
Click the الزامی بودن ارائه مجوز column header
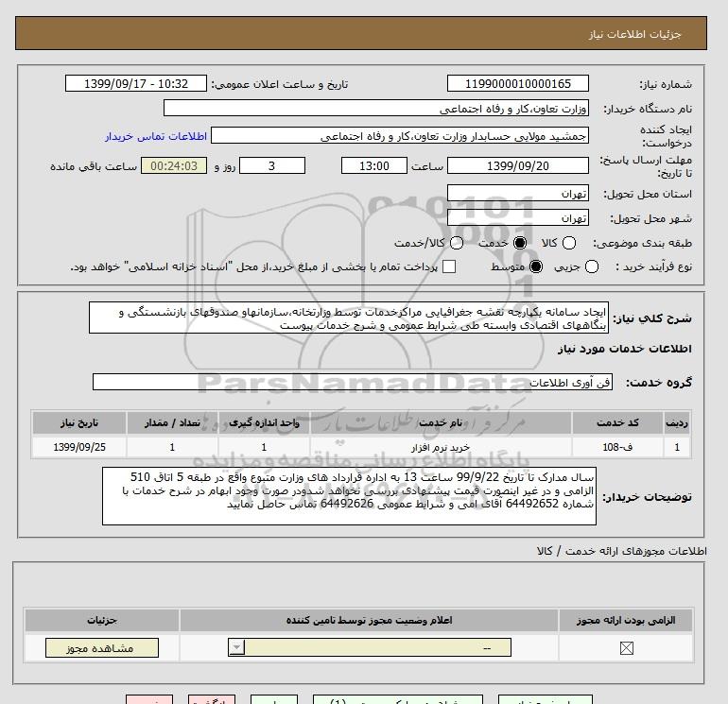click(626, 620)
